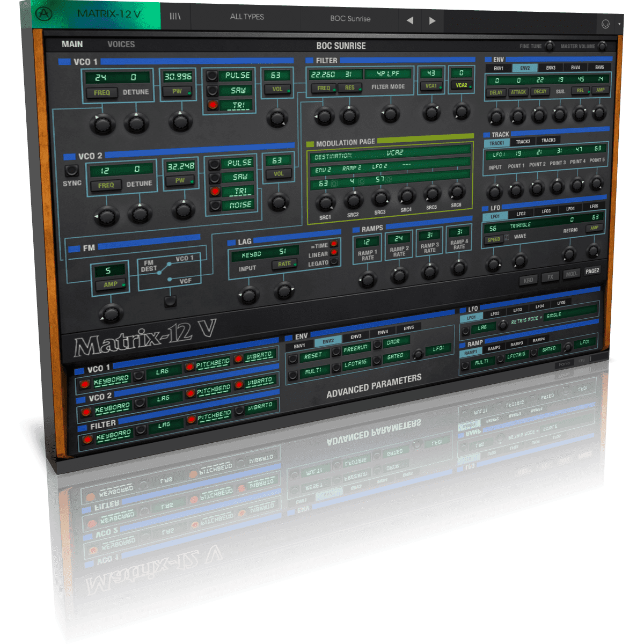Adjust the RAMP 1 RATE knob

click(x=367, y=279)
